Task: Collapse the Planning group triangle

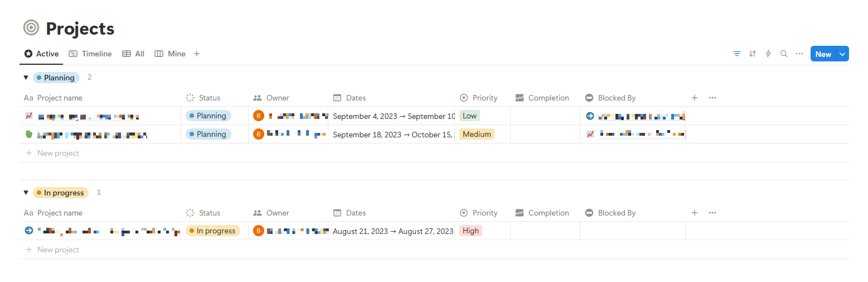Action: click(x=26, y=78)
